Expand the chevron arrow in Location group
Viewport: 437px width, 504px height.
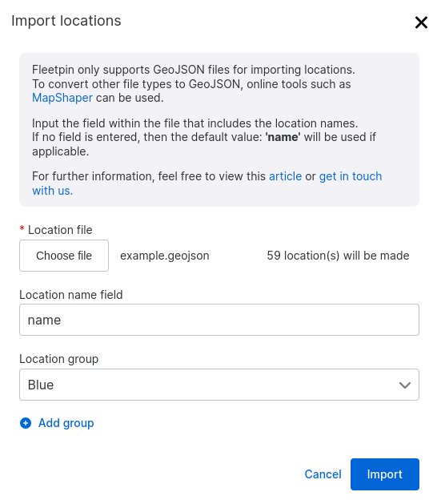pyautogui.click(x=404, y=385)
